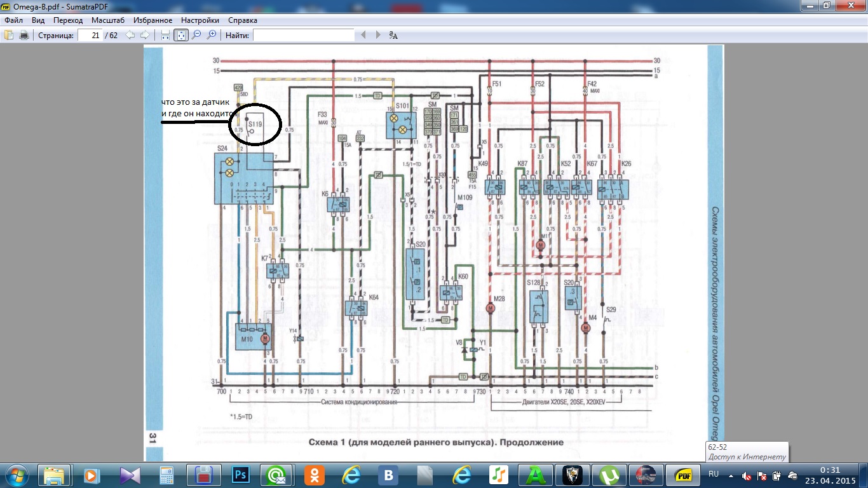Click the power/battery tray icon
Image resolution: width=868 pixels, height=488 pixels.
(x=776, y=475)
